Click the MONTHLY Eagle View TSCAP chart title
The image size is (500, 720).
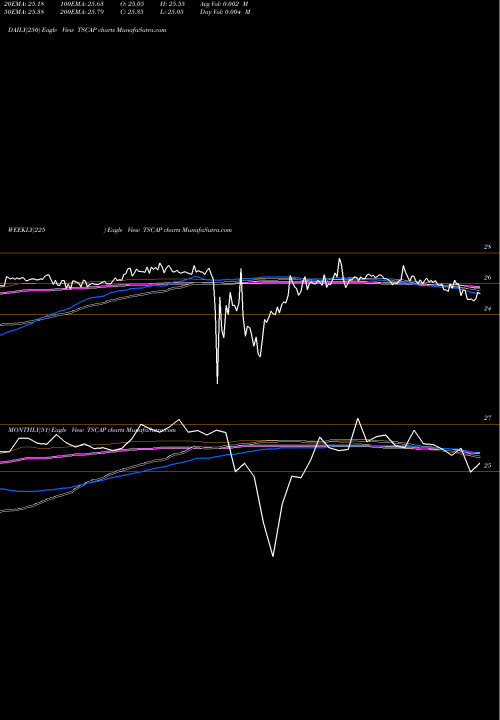coord(92,430)
